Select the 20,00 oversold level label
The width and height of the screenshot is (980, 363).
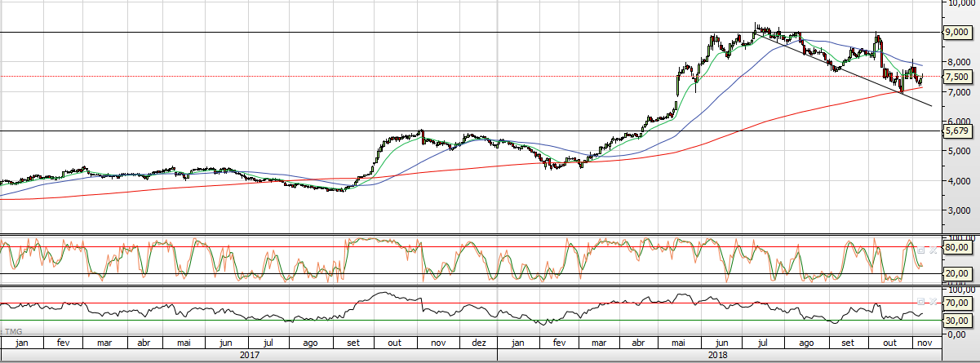pos(956,273)
